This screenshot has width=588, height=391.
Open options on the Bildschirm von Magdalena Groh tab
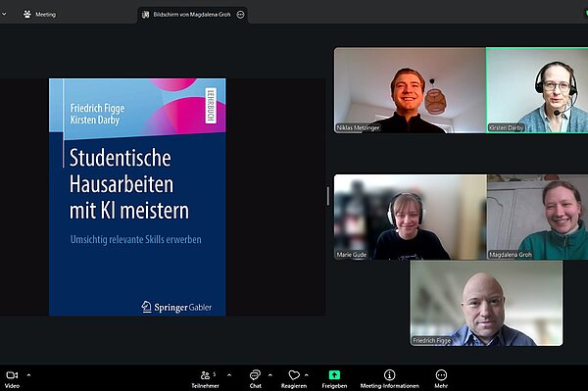click(x=240, y=15)
